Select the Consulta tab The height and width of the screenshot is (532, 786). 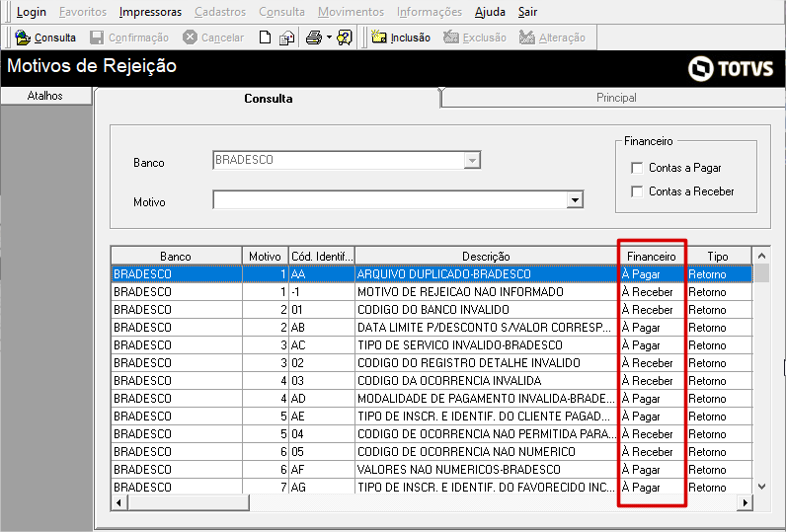coord(269,98)
